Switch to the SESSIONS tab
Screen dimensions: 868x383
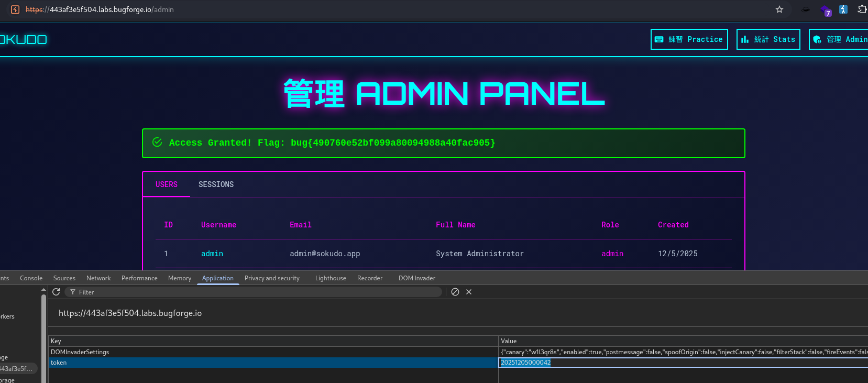[x=216, y=184]
